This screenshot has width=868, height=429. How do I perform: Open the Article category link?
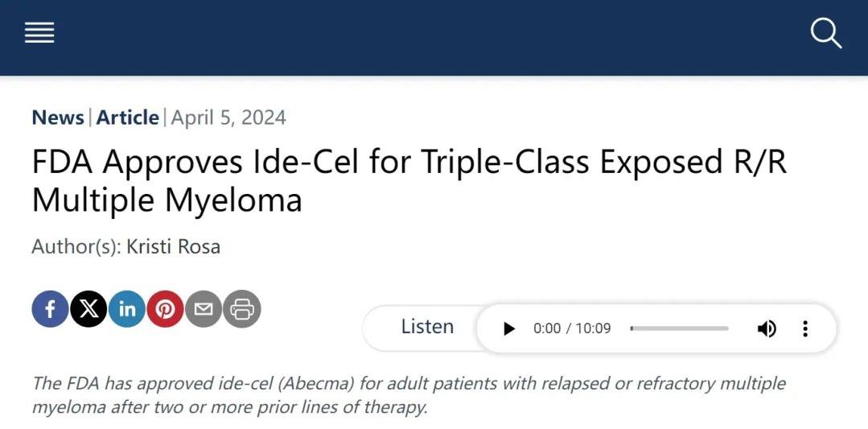[x=128, y=118]
